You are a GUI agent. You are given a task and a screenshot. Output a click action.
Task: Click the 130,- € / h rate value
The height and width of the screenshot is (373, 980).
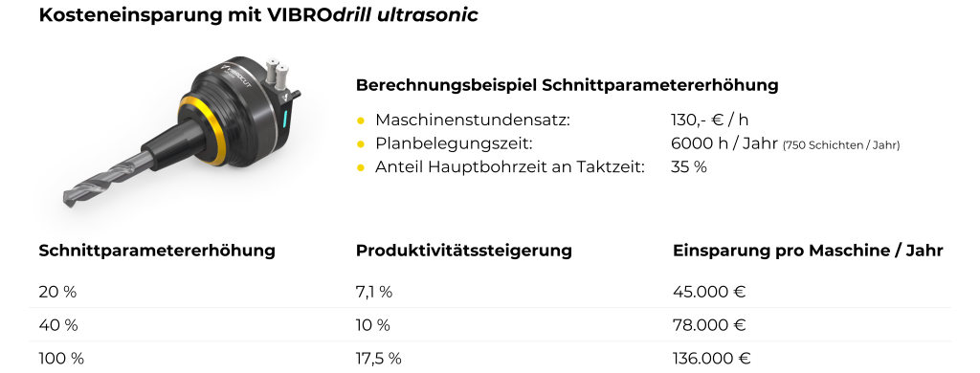click(x=709, y=120)
